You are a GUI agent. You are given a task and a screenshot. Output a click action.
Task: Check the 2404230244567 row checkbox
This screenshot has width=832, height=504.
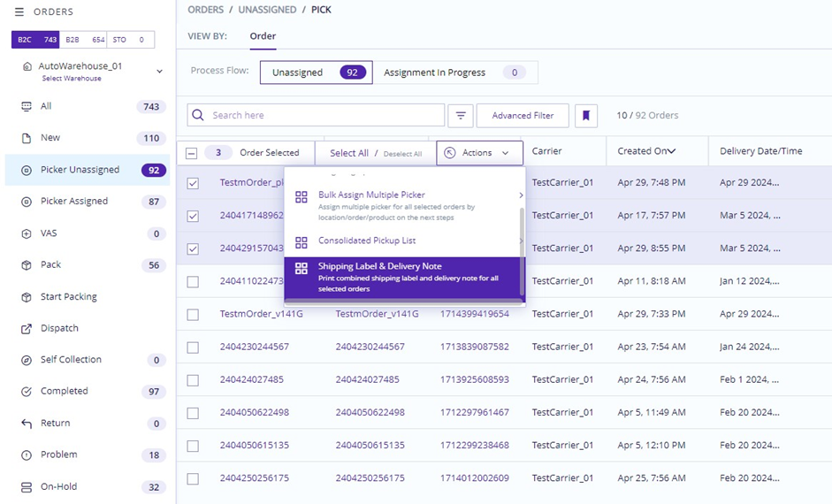pyautogui.click(x=193, y=347)
